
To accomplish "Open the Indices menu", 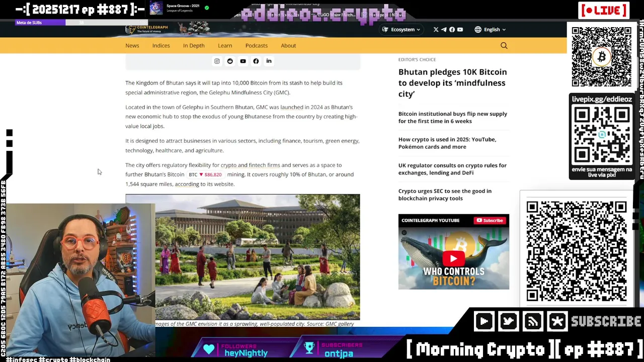I will [x=161, y=46].
